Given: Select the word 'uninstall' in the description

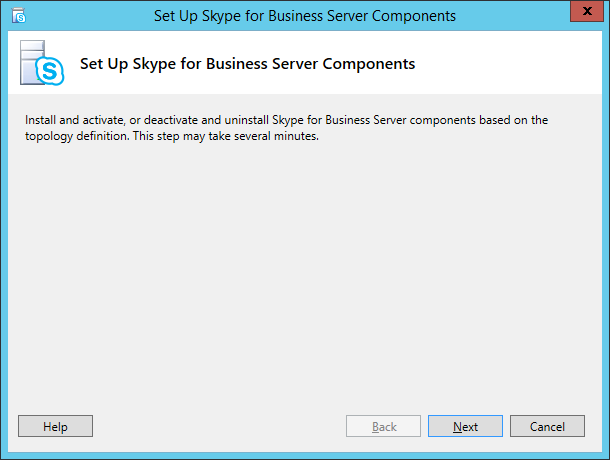Looking at the screenshot, I should coord(246,120).
